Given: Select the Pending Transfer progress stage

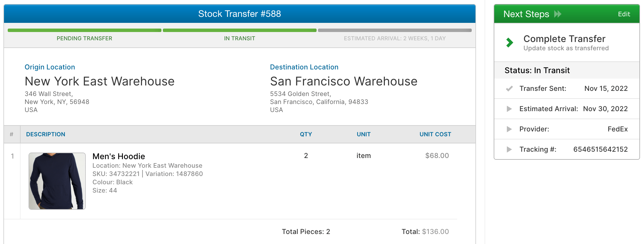Looking at the screenshot, I should click(x=84, y=38).
